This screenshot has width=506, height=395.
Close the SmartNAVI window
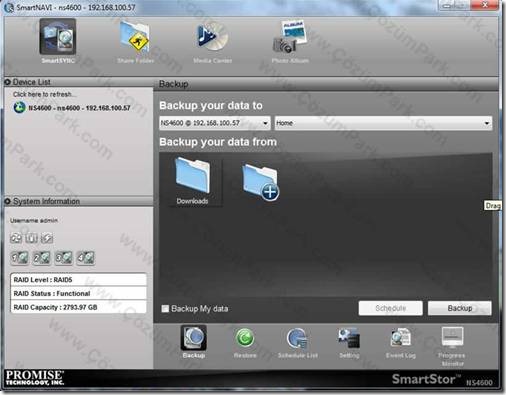(484, 5)
